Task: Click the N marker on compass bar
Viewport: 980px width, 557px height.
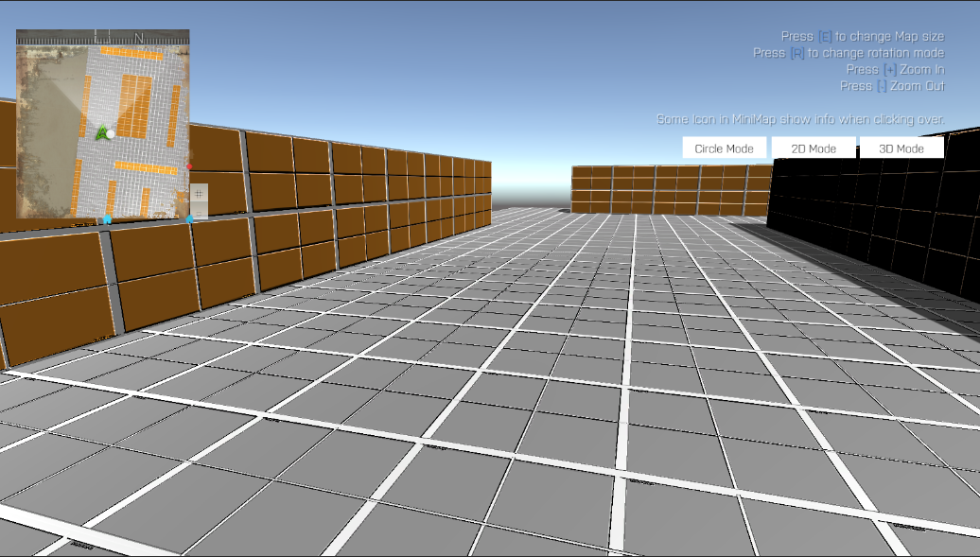Action: coord(139,38)
